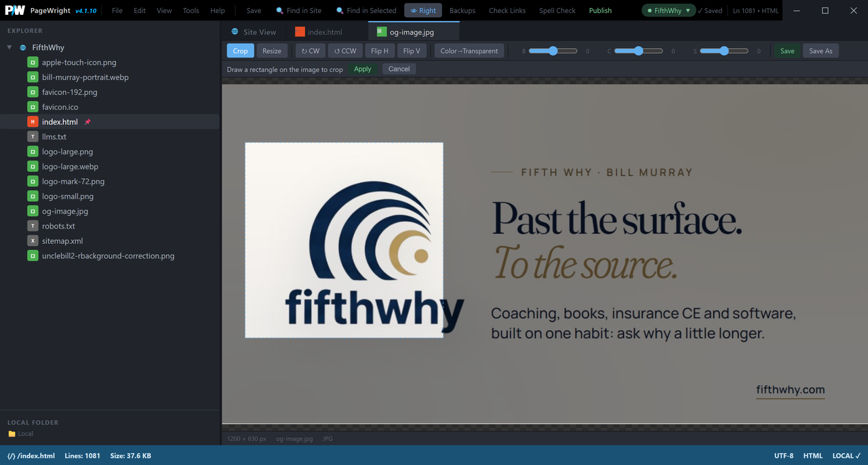Click the image icon beside logo-large.webp
Image resolution: width=868 pixels, height=465 pixels.
(33, 167)
